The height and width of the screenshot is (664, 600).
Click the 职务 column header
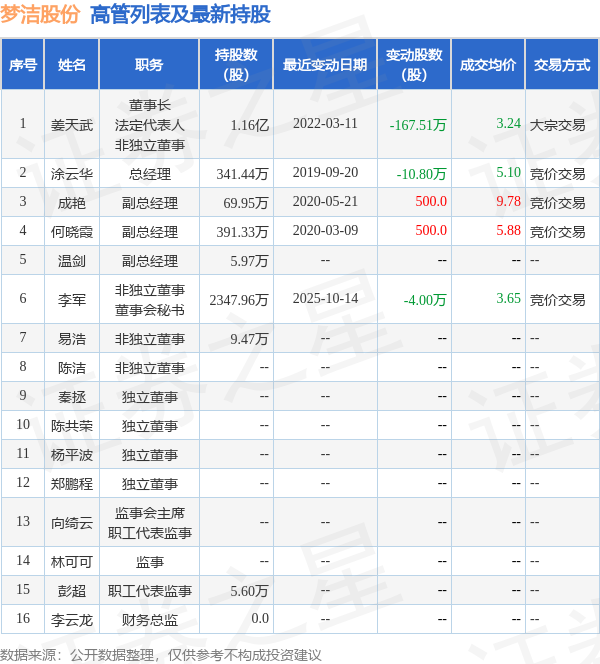(x=149, y=65)
